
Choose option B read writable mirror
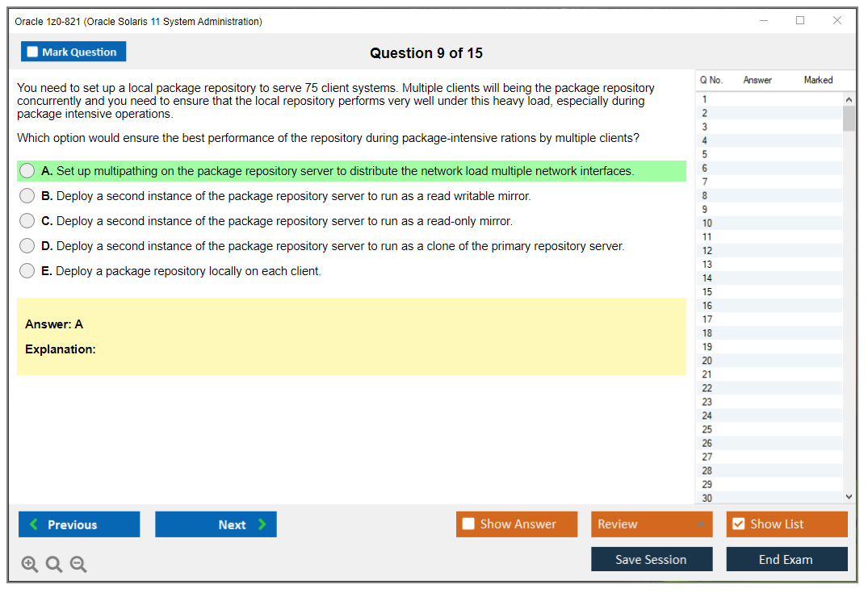(x=27, y=196)
